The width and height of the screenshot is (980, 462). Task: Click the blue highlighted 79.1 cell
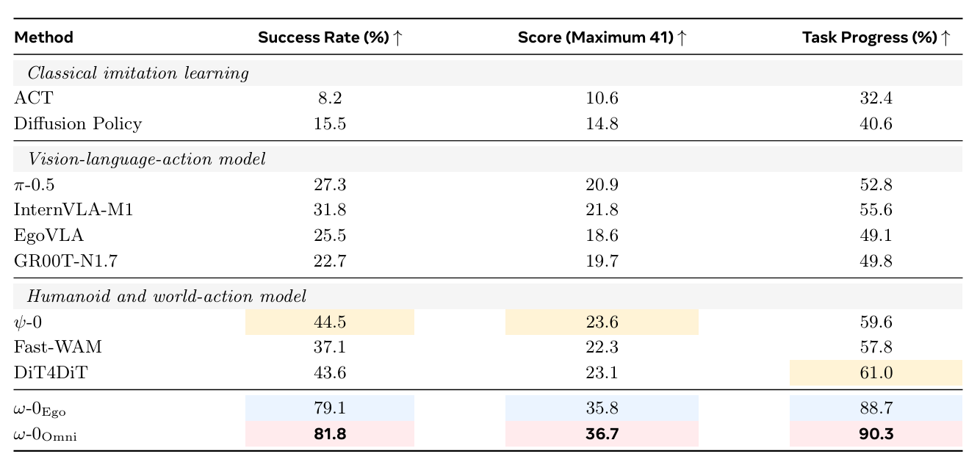click(330, 408)
